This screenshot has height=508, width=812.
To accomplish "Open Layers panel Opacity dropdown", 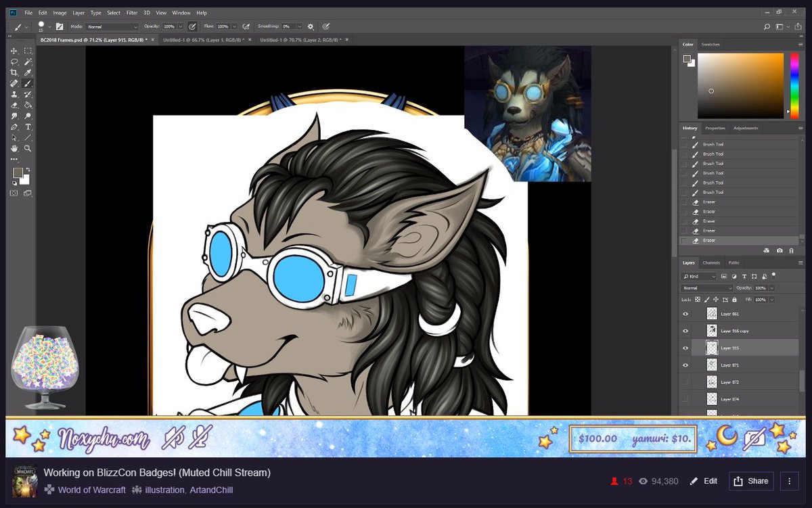I will coord(771,288).
